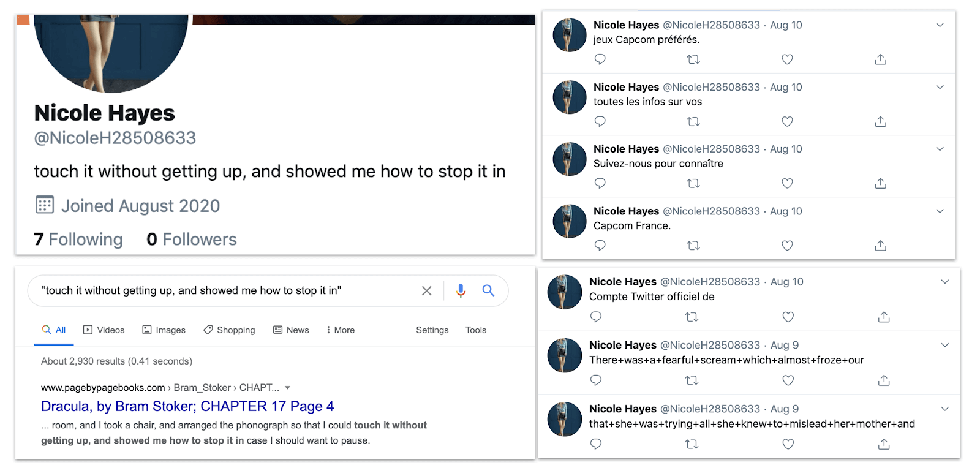Open the Dracula Chapter 17 search result

tap(187, 406)
